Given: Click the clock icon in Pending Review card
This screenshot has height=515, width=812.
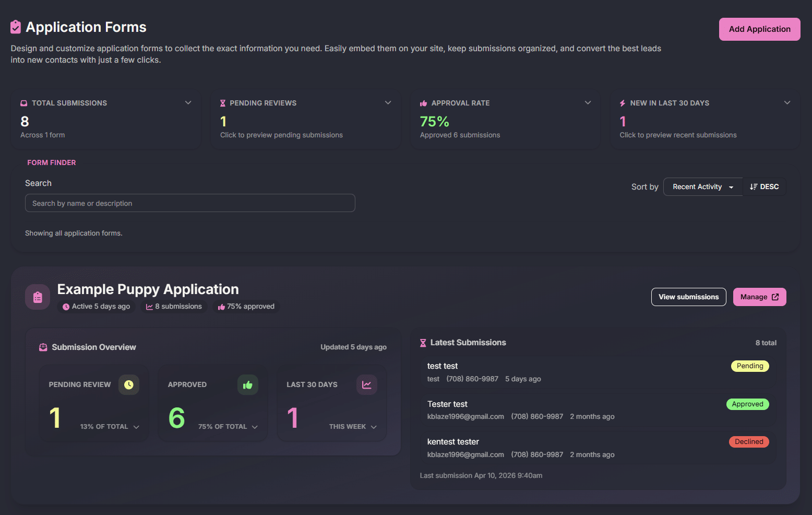Looking at the screenshot, I should tap(129, 385).
